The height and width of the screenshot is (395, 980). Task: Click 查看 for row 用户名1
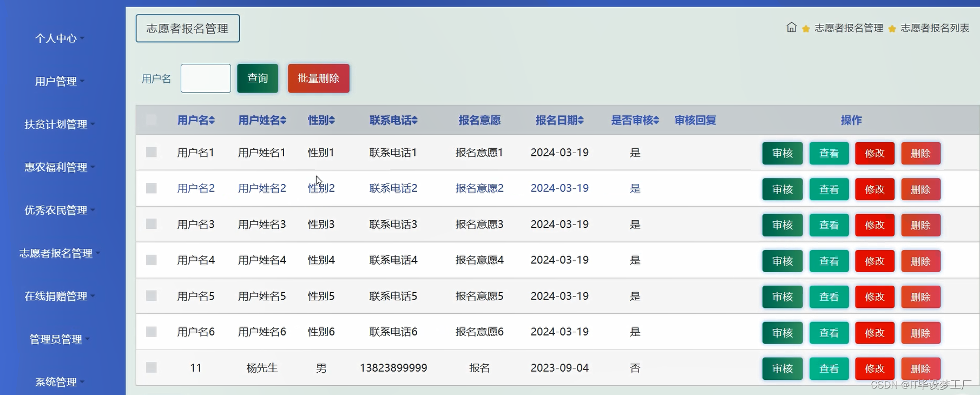pos(829,153)
